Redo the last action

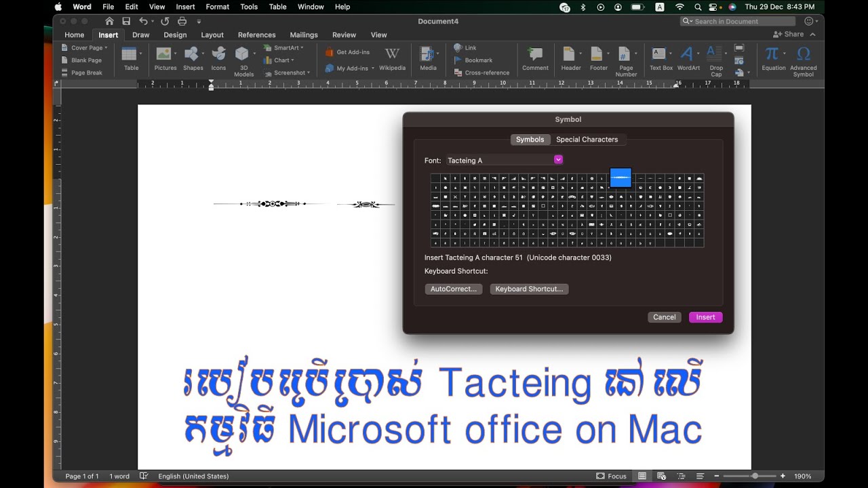coord(165,21)
